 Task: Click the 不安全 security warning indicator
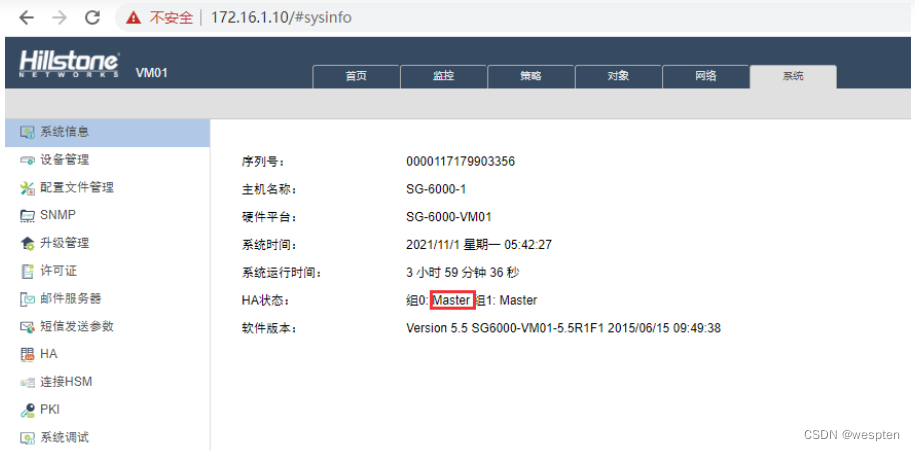coord(159,18)
